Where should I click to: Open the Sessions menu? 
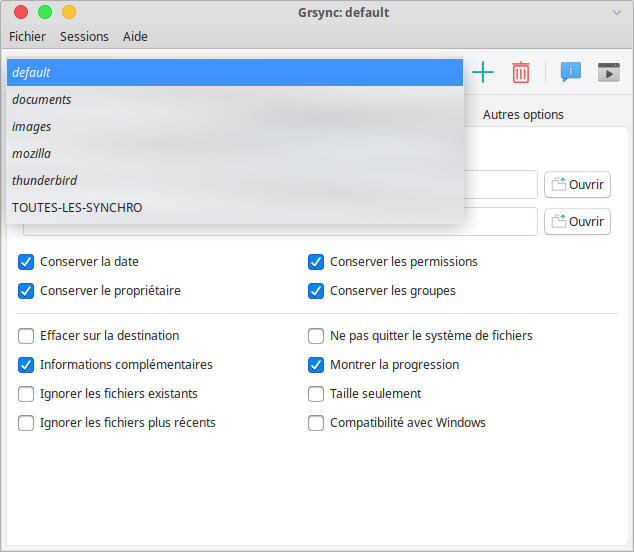(x=84, y=37)
